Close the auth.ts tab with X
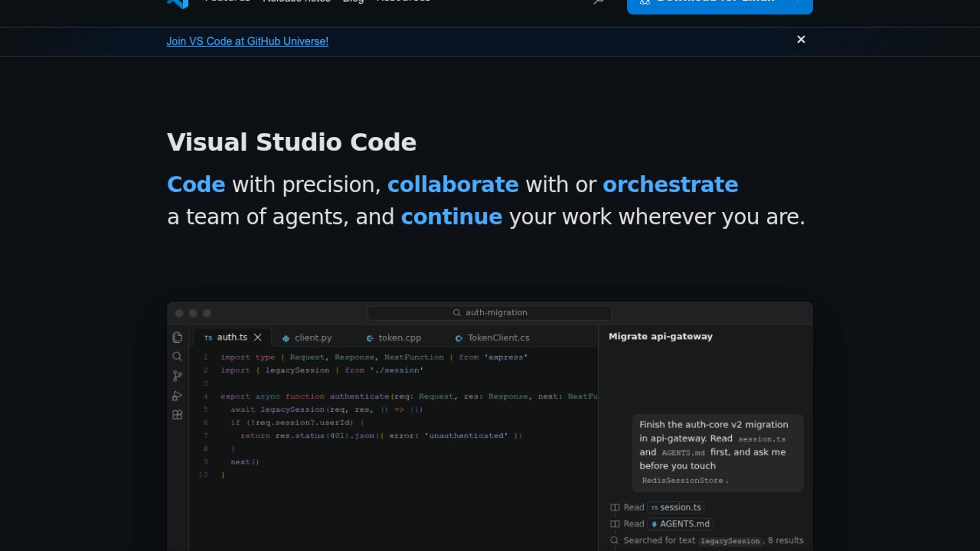This screenshot has width=980, height=551. [x=258, y=337]
